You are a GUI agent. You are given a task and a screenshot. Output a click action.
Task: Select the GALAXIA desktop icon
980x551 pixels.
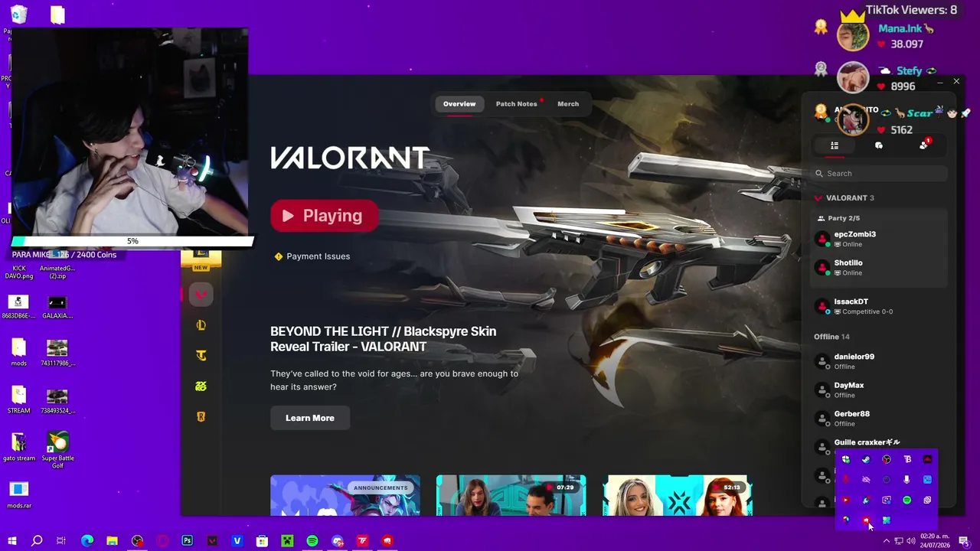point(57,307)
